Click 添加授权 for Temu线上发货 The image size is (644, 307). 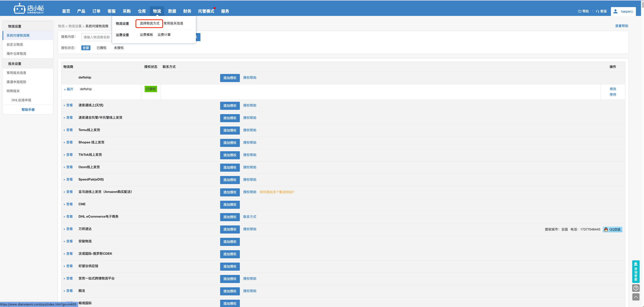click(x=230, y=131)
